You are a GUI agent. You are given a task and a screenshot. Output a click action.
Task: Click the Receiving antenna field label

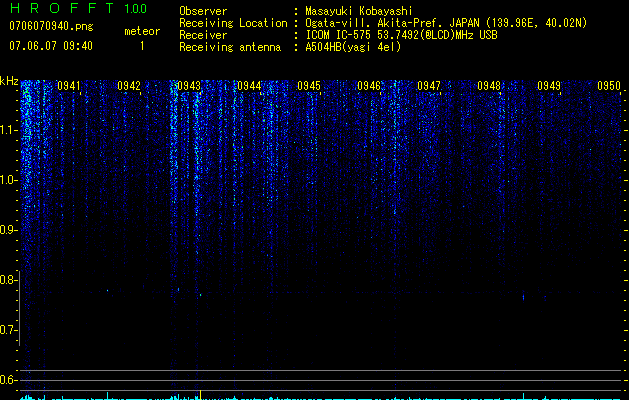pos(230,47)
